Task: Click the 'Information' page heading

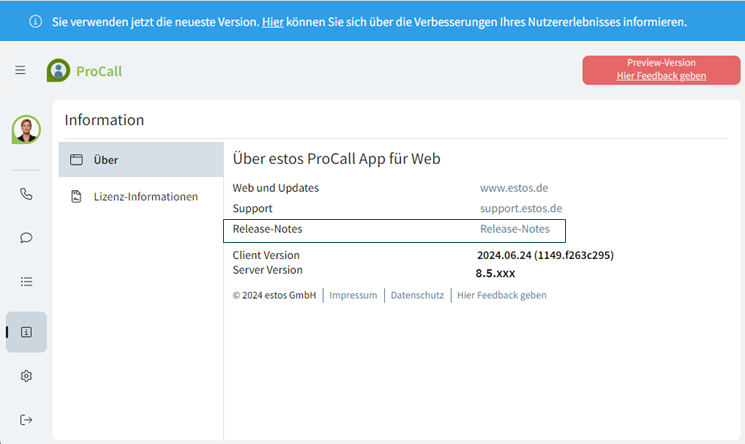Action: tap(104, 120)
